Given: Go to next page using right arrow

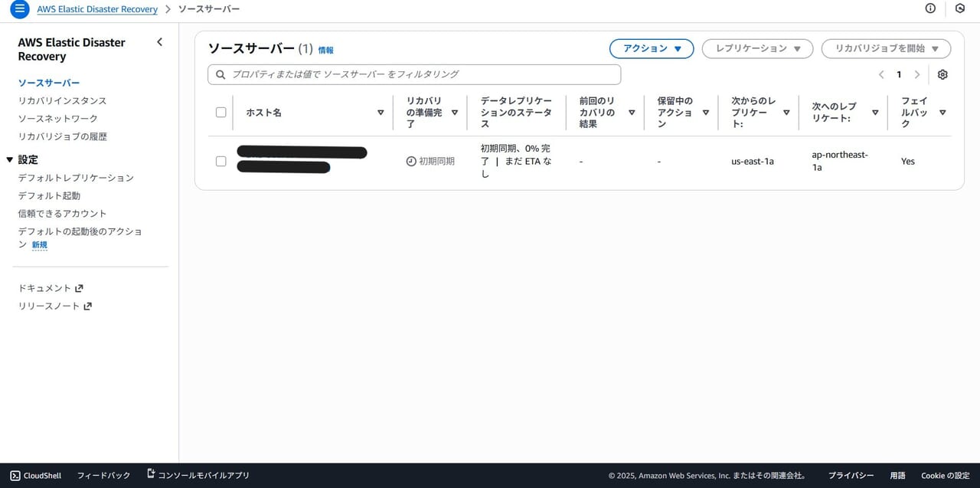Looking at the screenshot, I should coord(916,74).
